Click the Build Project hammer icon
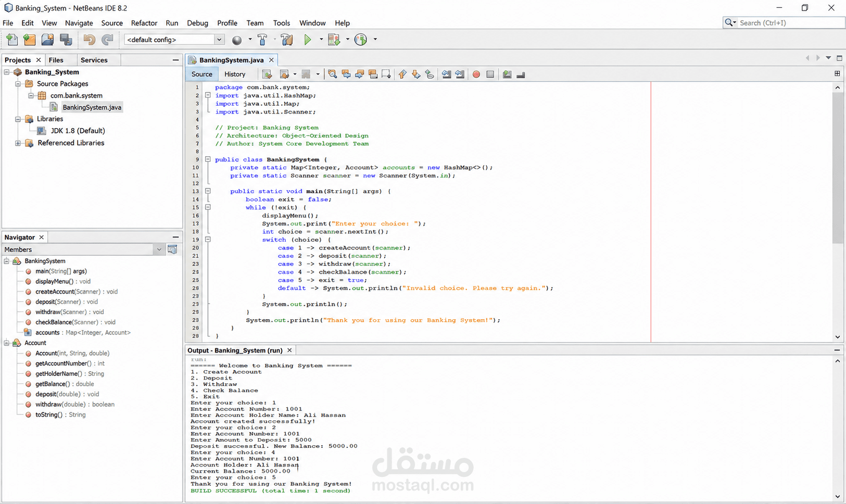The height and width of the screenshot is (504, 846). 262,40
